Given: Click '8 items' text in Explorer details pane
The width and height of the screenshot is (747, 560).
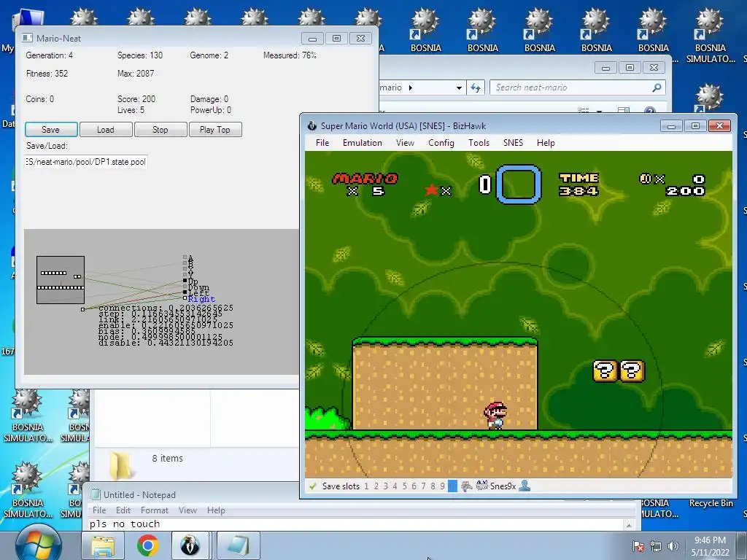Looking at the screenshot, I should pos(167,458).
